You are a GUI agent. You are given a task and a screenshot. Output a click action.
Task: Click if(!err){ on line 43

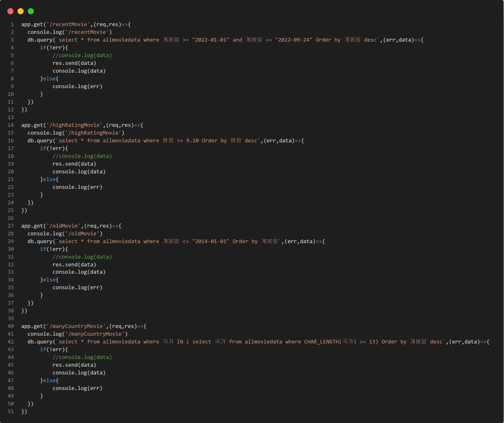54,349
